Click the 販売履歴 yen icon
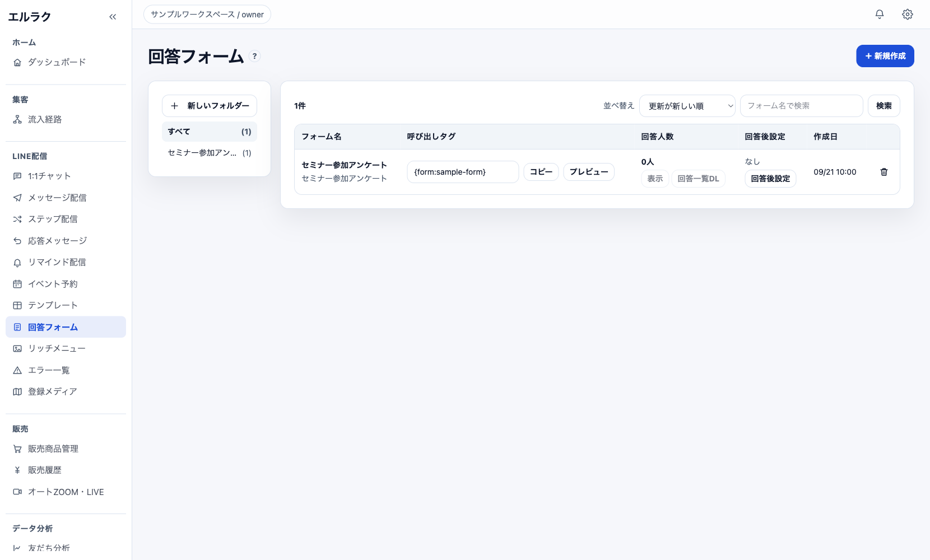This screenshot has width=930, height=560. [17, 470]
